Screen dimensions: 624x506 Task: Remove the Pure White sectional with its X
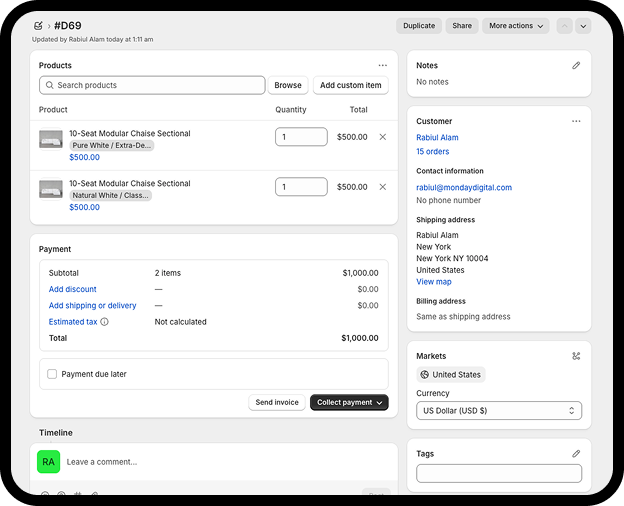click(382, 137)
